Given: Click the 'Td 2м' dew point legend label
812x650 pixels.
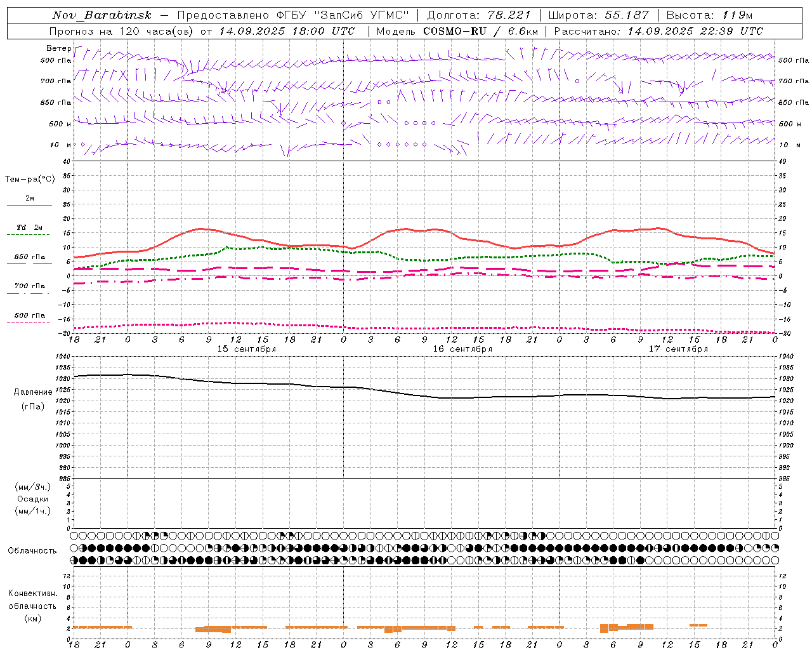Looking at the screenshot, I should (x=30, y=227).
